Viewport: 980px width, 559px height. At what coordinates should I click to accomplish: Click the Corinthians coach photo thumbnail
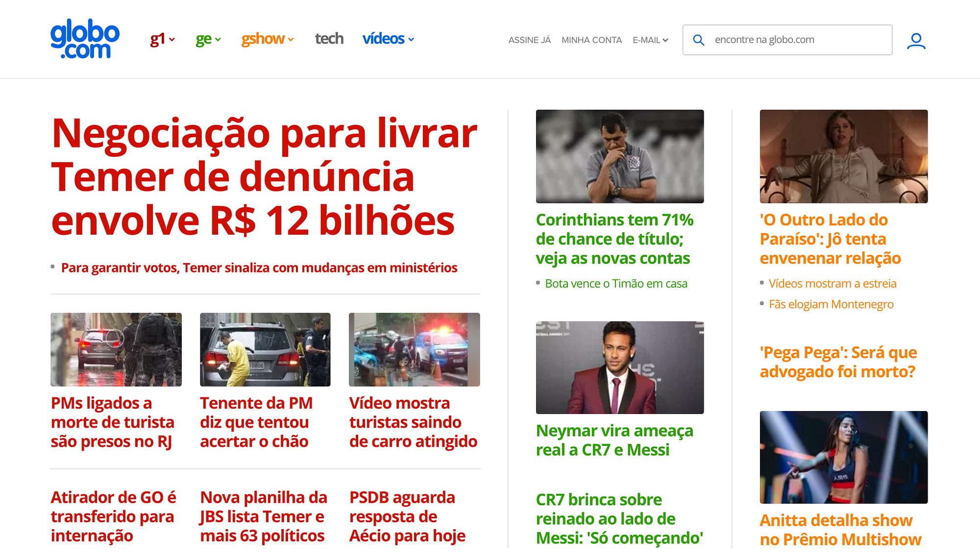click(620, 156)
